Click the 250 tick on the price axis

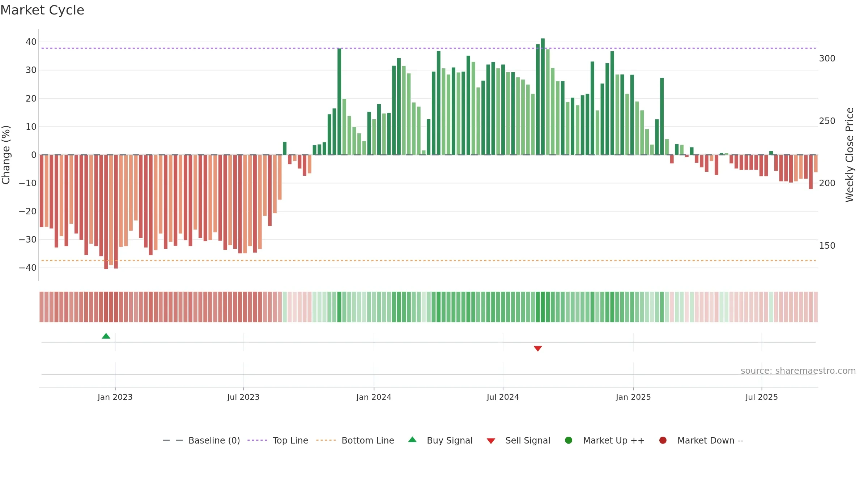tap(827, 121)
